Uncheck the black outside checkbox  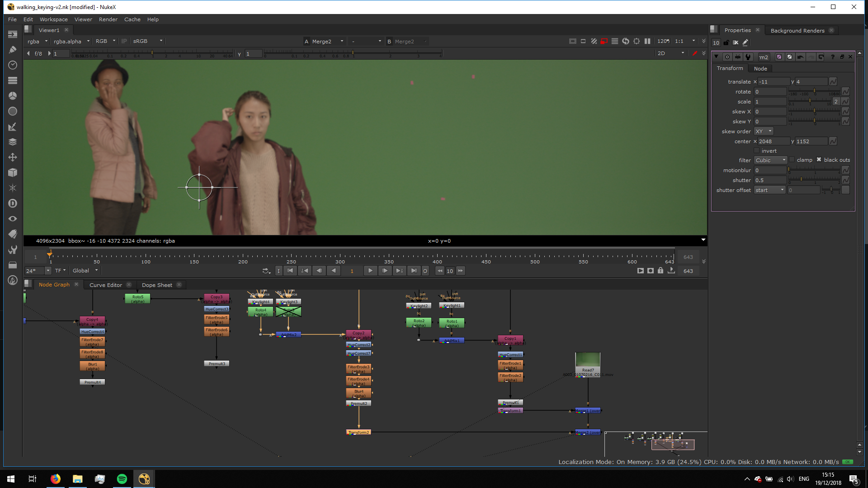(819, 160)
